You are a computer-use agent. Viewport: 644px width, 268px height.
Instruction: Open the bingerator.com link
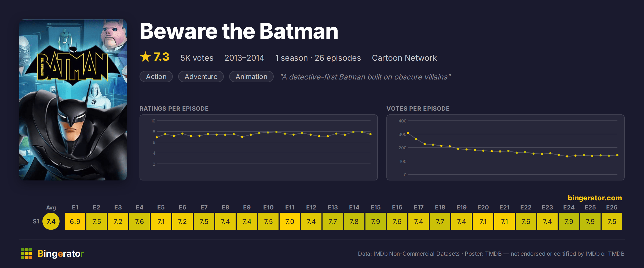point(595,198)
